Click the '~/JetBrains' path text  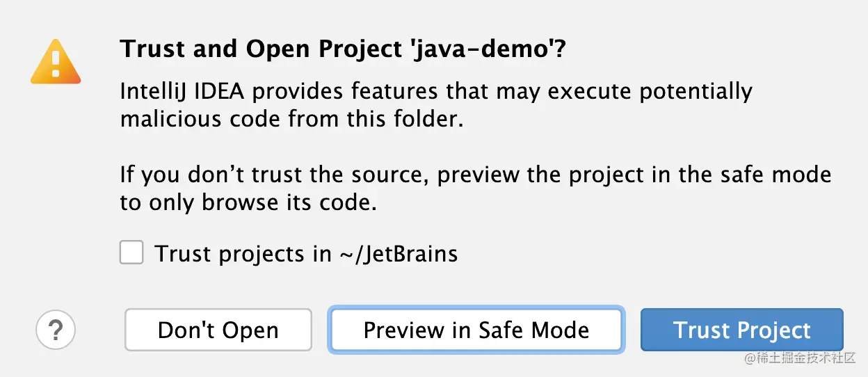pyautogui.click(x=398, y=254)
